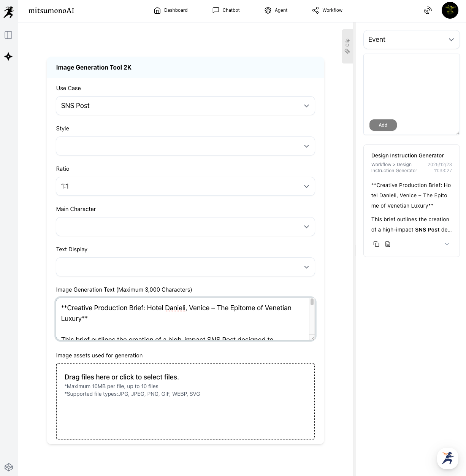Open the Ratio dropdown set to 1:1
This screenshot has width=466, height=476.
(x=185, y=186)
